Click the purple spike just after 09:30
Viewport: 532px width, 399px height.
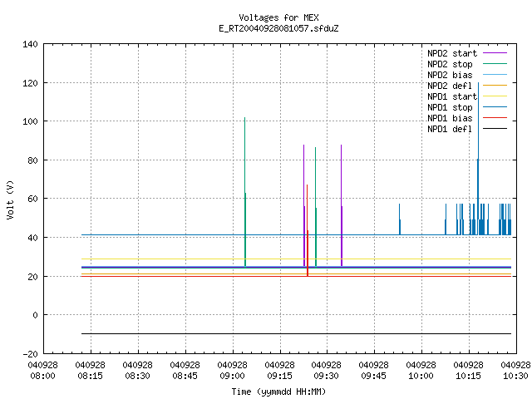(x=342, y=205)
